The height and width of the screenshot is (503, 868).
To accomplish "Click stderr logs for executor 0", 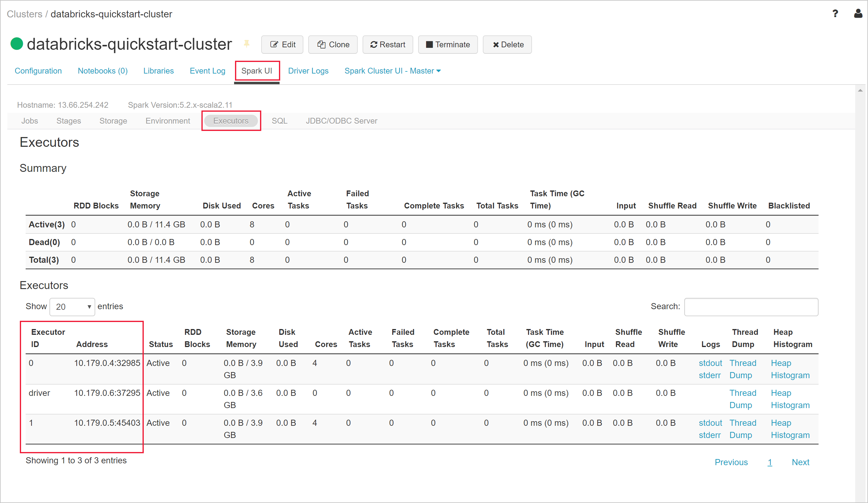I will coord(709,374).
